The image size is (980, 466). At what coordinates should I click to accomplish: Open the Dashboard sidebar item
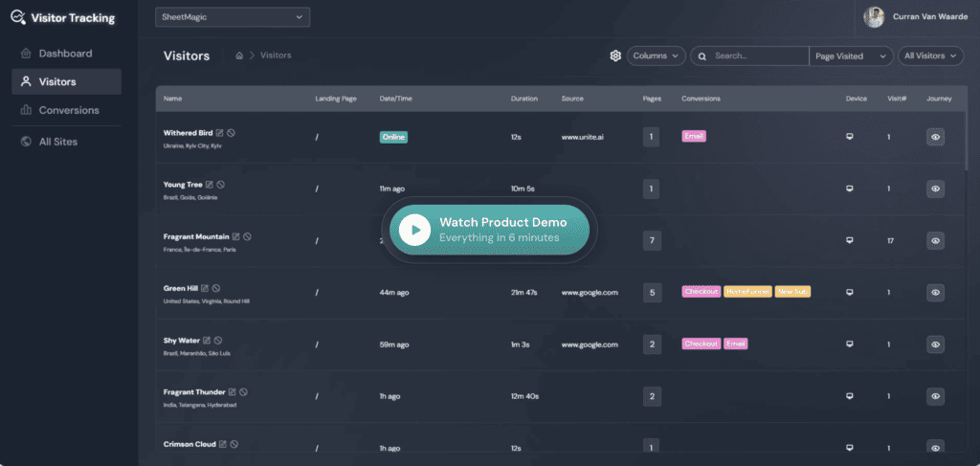(x=66, y=53)
